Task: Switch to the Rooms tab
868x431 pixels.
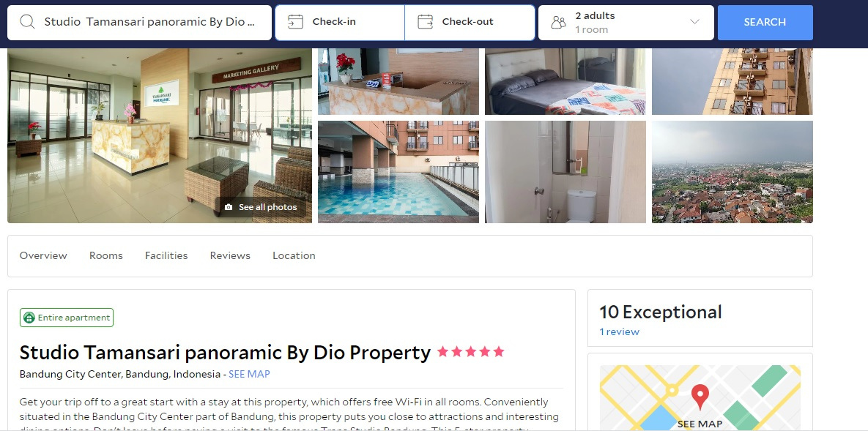Action: (x=105, y=255)
